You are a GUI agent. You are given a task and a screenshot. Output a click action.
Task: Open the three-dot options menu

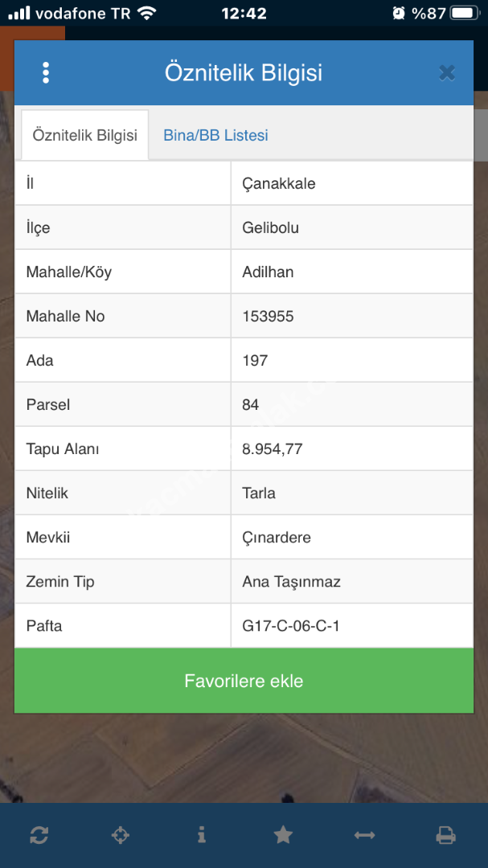tap(46, 73)
